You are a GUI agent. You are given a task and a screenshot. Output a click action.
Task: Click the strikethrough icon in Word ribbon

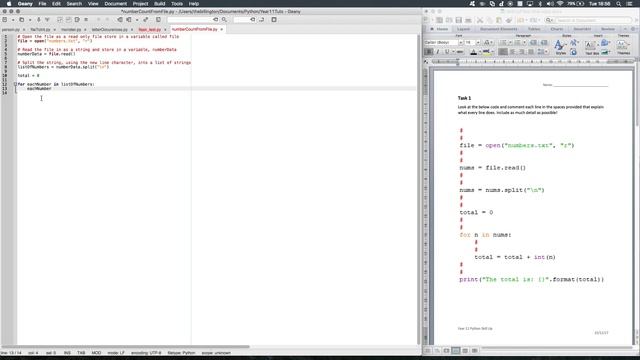(x=460, y=52)
